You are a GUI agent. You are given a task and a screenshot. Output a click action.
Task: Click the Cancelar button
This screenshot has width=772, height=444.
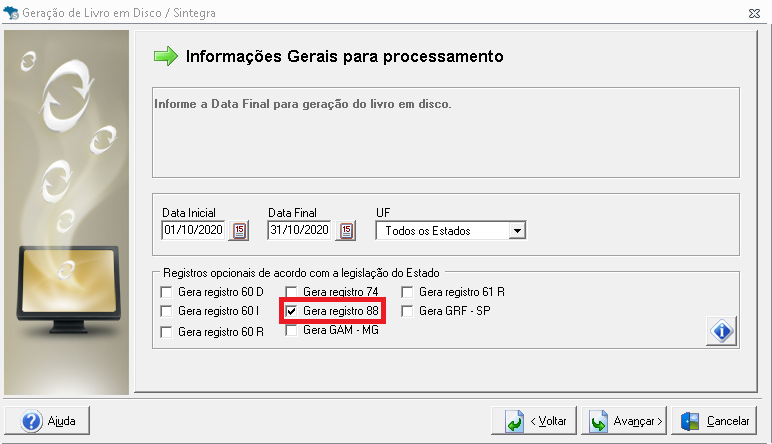tap(714, 421)
